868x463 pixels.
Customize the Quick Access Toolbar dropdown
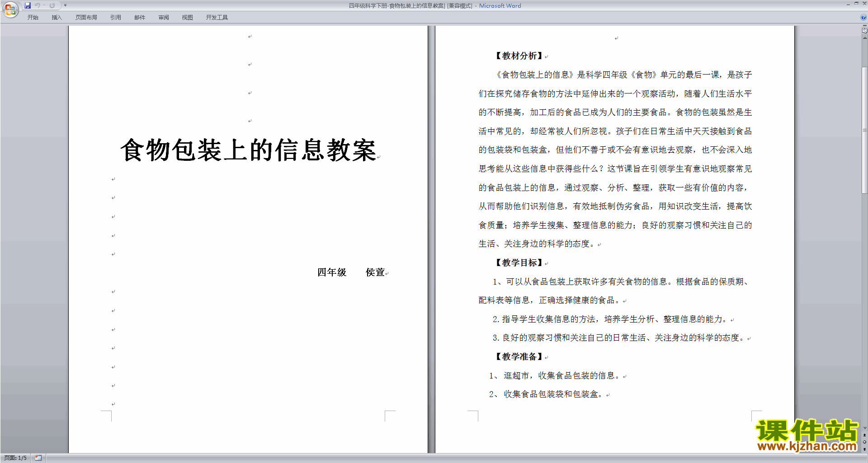pos(65,5)
